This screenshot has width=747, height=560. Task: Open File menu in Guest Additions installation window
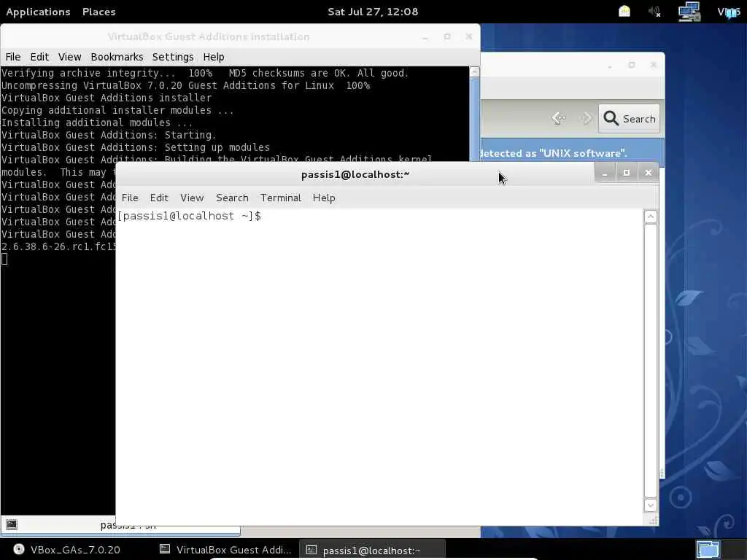(x=13, y=57)
